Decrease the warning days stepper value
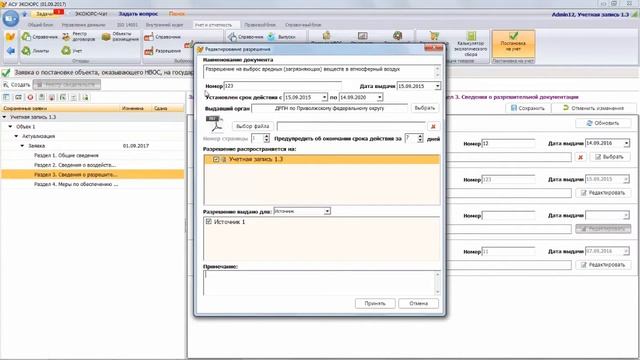The width and height of the screenshot is (640, 360). 420,141
